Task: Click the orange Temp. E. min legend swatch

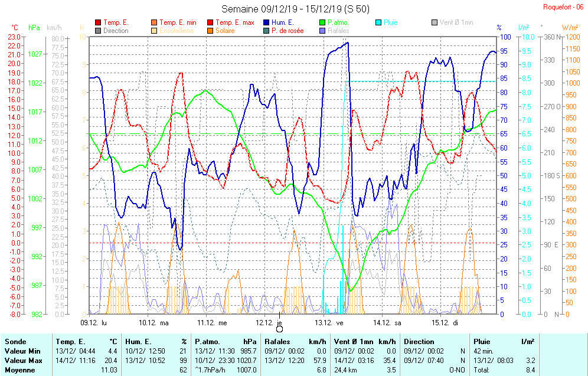Action: coord(154,22)
